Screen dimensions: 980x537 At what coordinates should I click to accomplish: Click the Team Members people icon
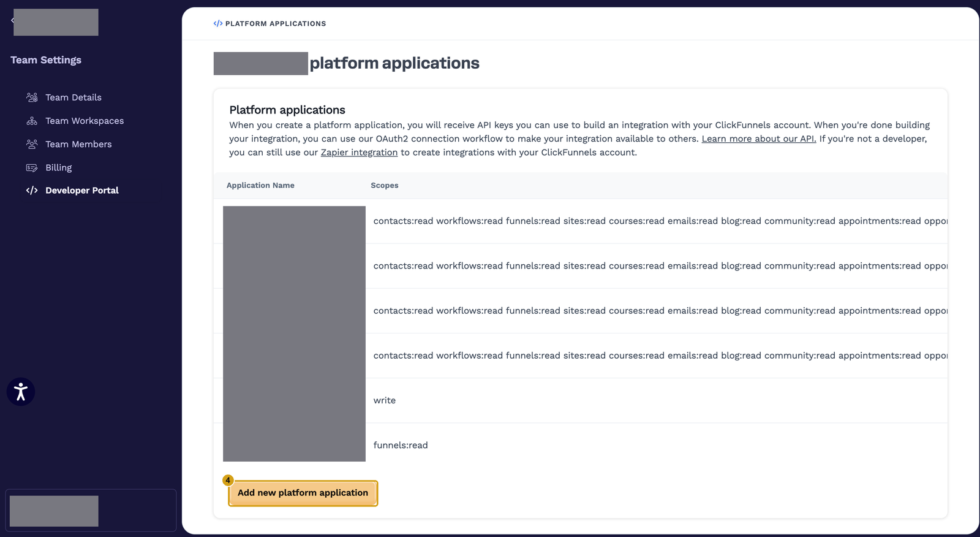32,144
